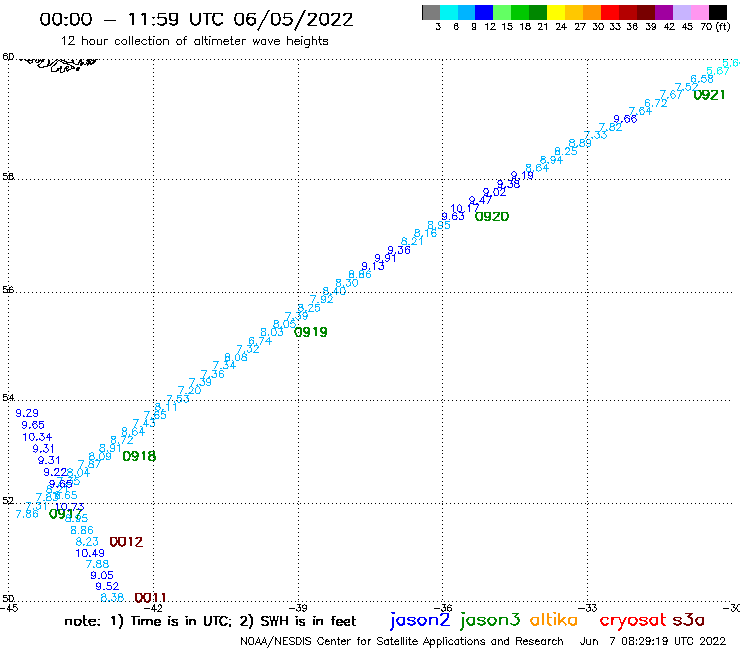The width and height of the screenshot is (740, 650).
Task: Click the -33 longitude axis label
Action: click(588, 608)
